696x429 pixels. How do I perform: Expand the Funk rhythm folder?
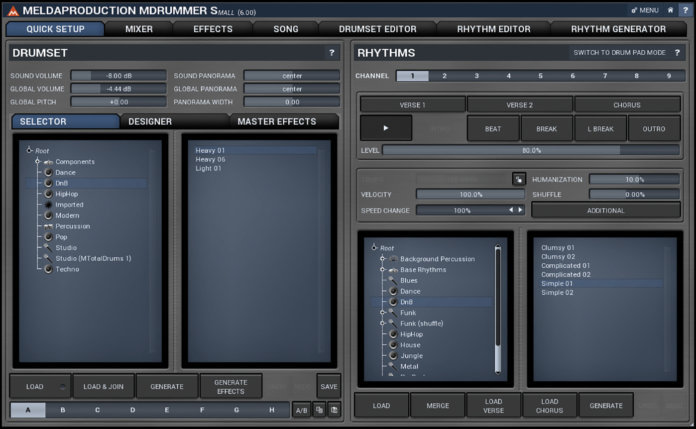[x=382, y=312]
